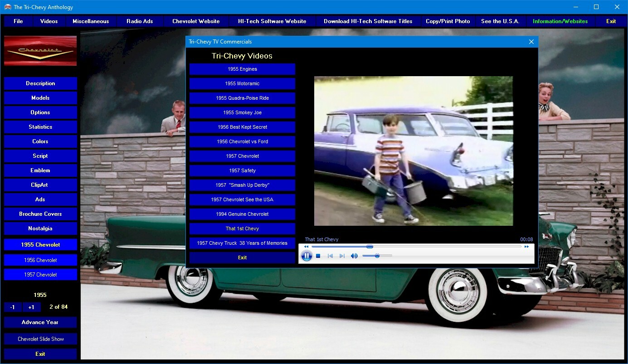This screenshot has width=628, height=364.
Task: Click the video seek bar position
Action: click(x=370, y=247)
